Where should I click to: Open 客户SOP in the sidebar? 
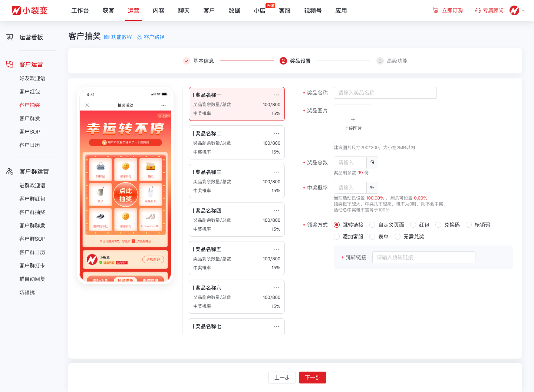coord(30,132)
